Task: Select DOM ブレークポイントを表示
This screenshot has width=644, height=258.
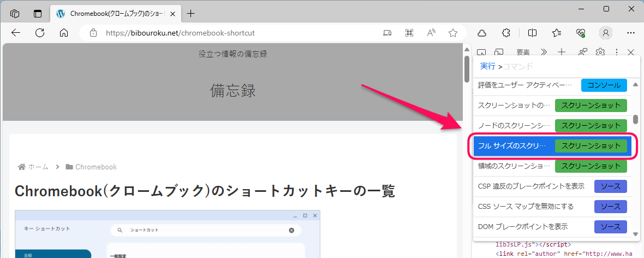Action: [552, 227]
